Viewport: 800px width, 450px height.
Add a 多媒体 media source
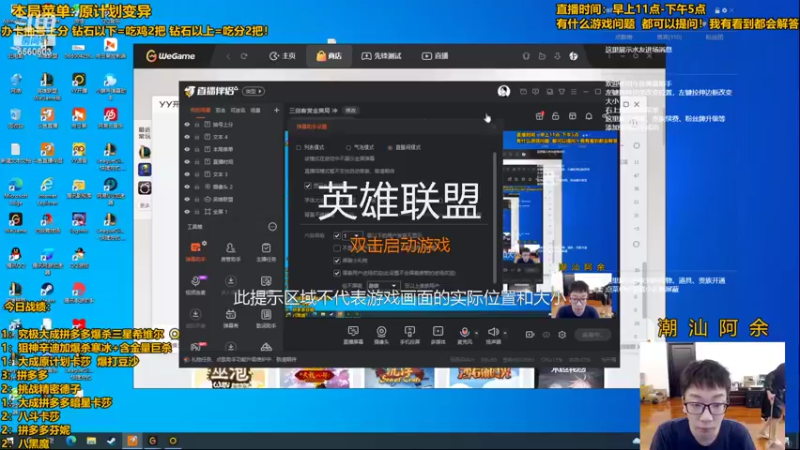click(x=438, y=335)
